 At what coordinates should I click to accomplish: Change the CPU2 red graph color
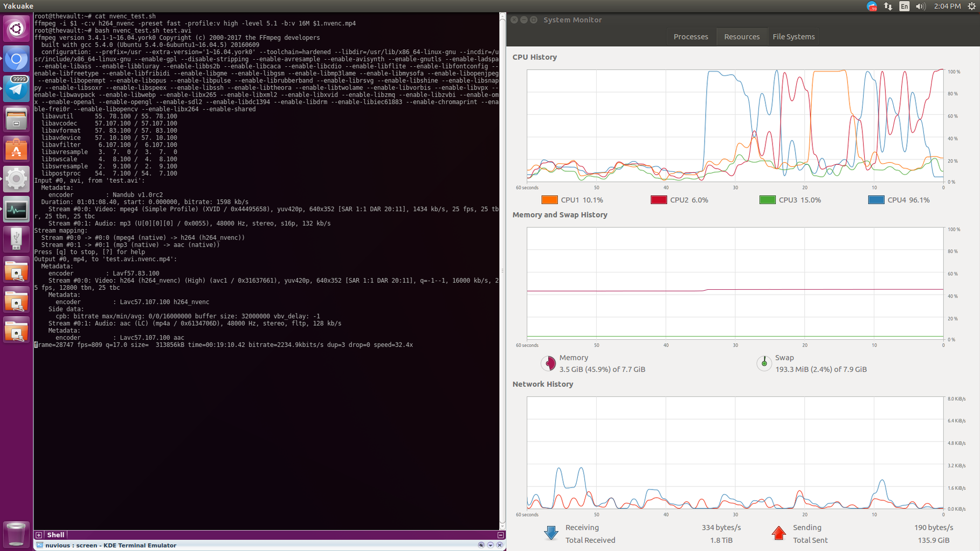[658, 200]
